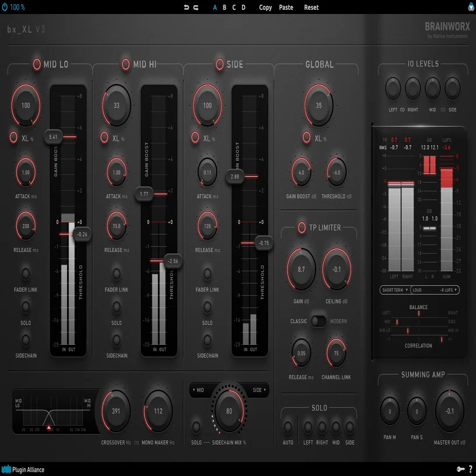Click the Mono Maker Hz knob 112
The image size is (476, 476).
point(158,411)
